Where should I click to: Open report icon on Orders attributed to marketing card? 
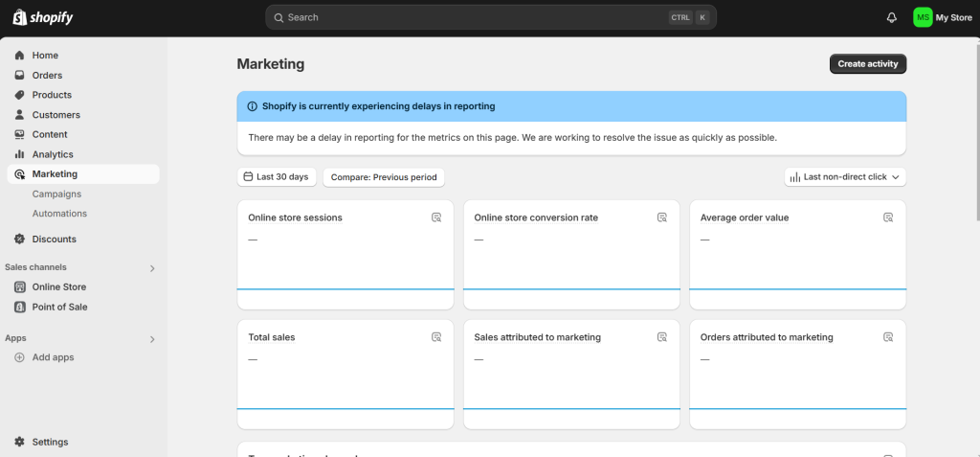point(888,337)
